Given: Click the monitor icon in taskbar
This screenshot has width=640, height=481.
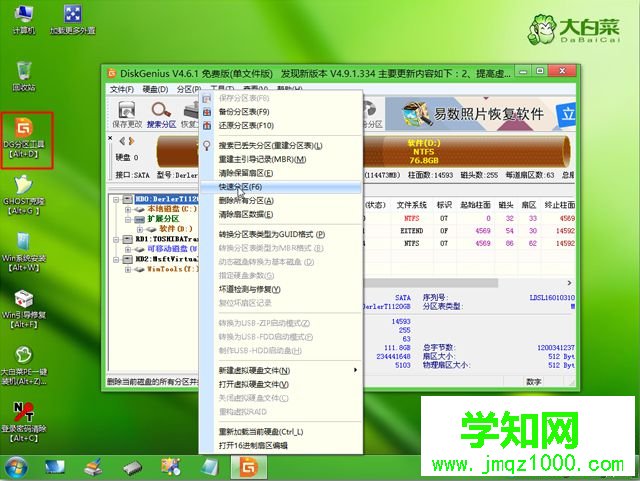Looking at the screenshot, I should (55, 468).
